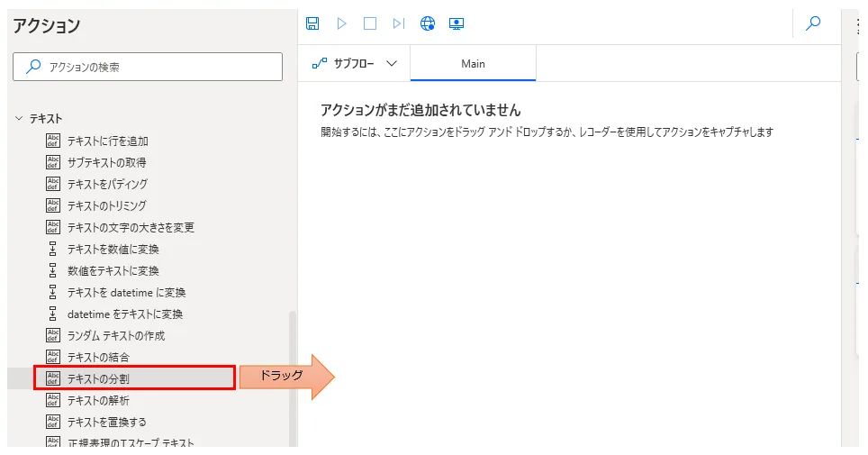Run the flow with play icon

click(341, 23)
